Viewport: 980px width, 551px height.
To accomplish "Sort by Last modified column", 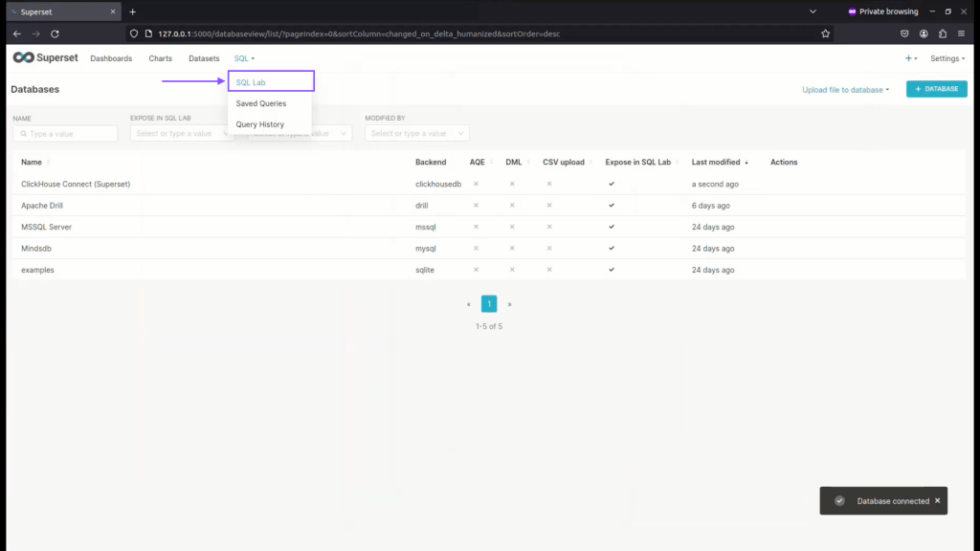I will 720,162.
